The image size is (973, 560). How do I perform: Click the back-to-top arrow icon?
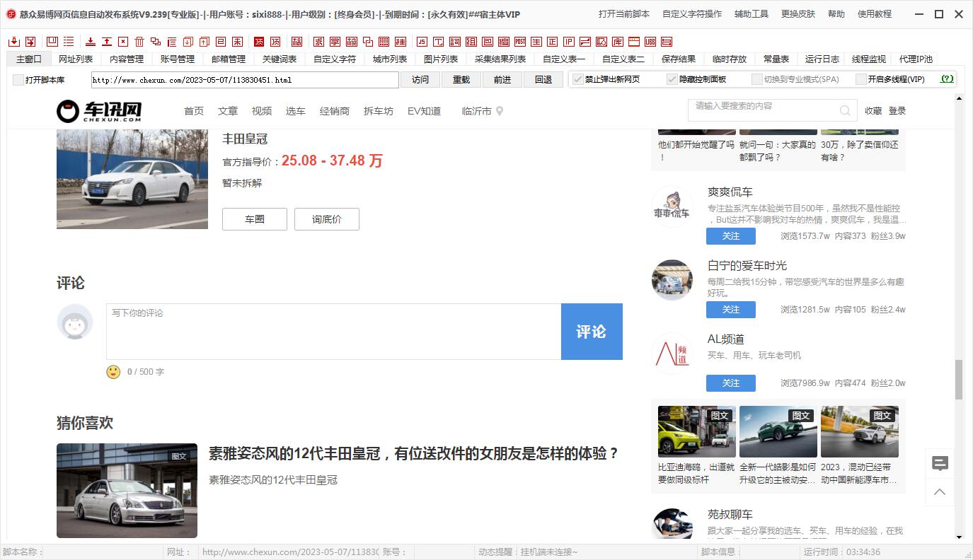pyautogui.click(x=940, y=492)
